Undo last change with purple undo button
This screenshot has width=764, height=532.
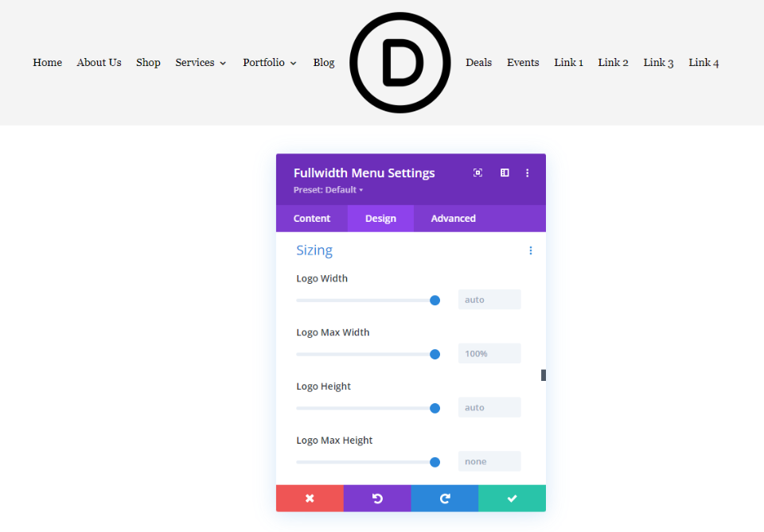[377, 499]
